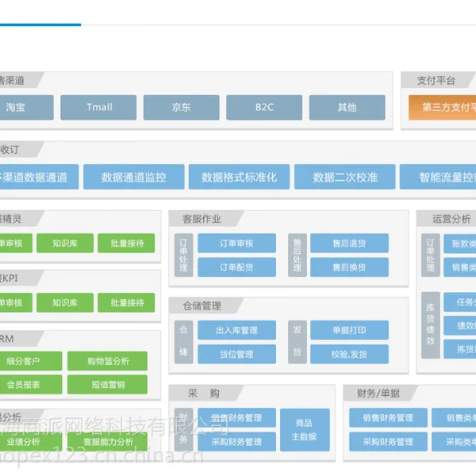
Task: Select the 售后退货 box
Action: pos(349,244)
